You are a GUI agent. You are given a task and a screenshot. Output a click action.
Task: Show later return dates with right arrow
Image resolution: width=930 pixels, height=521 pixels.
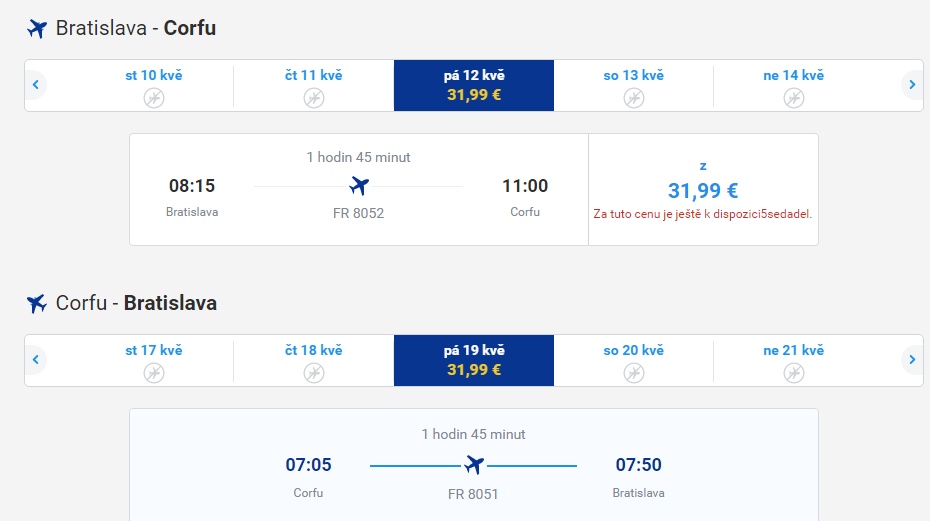pyautogui.click(x=912, y=360)
